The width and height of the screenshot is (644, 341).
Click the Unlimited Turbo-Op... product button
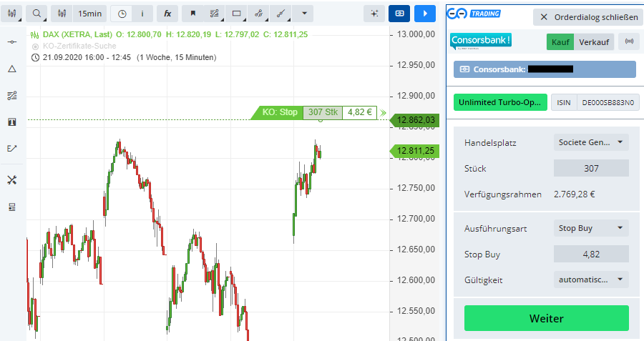500,102
